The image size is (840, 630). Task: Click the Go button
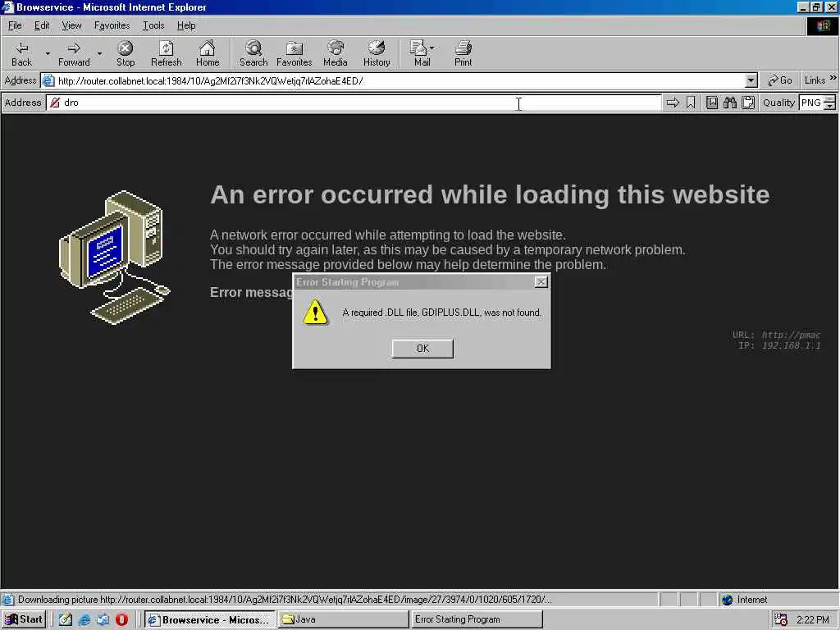point(780,80)
